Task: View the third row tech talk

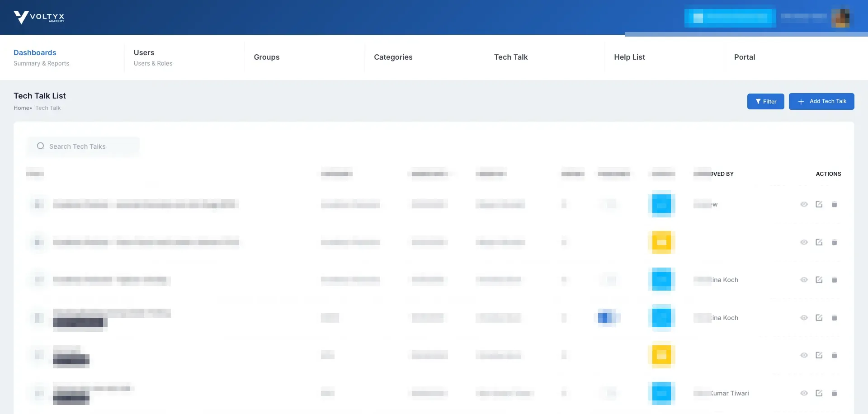Action: 804,280
